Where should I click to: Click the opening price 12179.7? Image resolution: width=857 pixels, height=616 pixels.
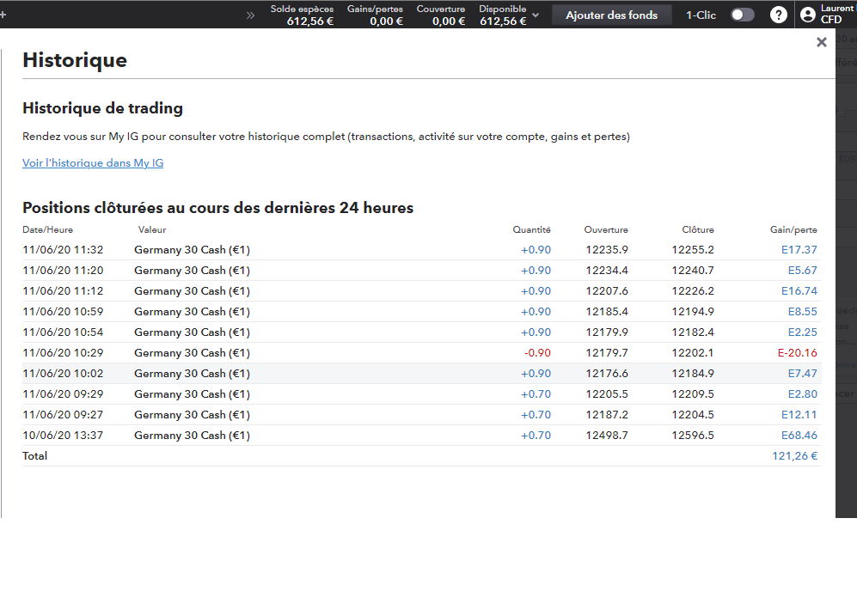point(607,353)
